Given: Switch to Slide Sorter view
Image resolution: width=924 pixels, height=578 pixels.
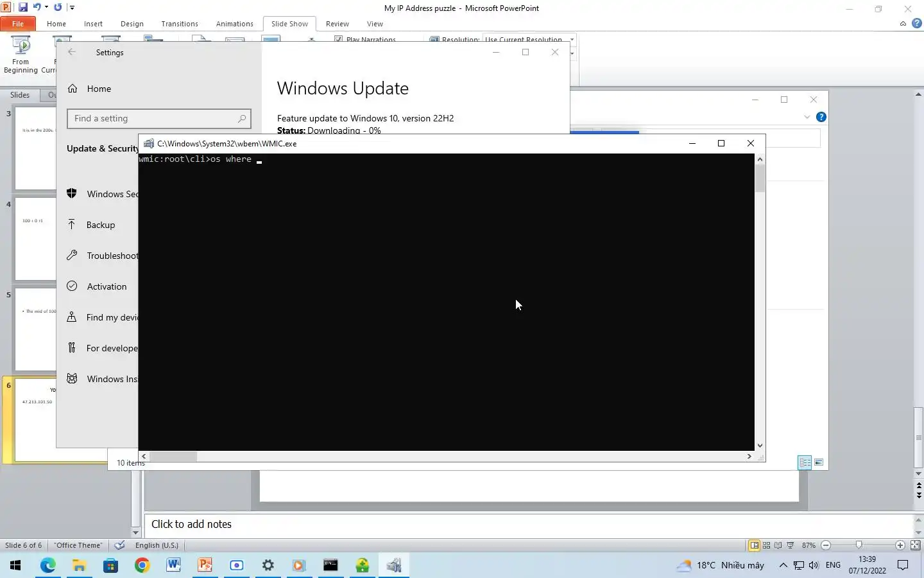Looking at the screenshot, I should 766,545.
